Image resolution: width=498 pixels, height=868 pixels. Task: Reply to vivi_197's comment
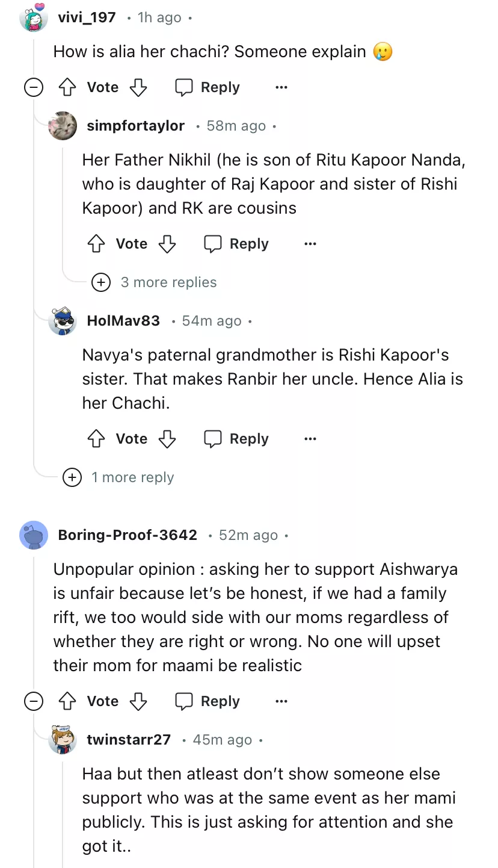tap(207, 87)
